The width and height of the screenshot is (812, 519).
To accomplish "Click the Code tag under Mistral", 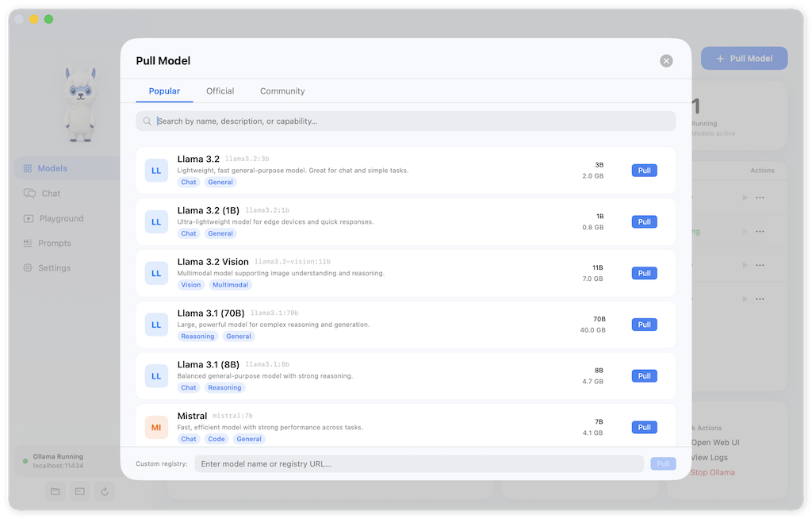I will tap(216, 439).
